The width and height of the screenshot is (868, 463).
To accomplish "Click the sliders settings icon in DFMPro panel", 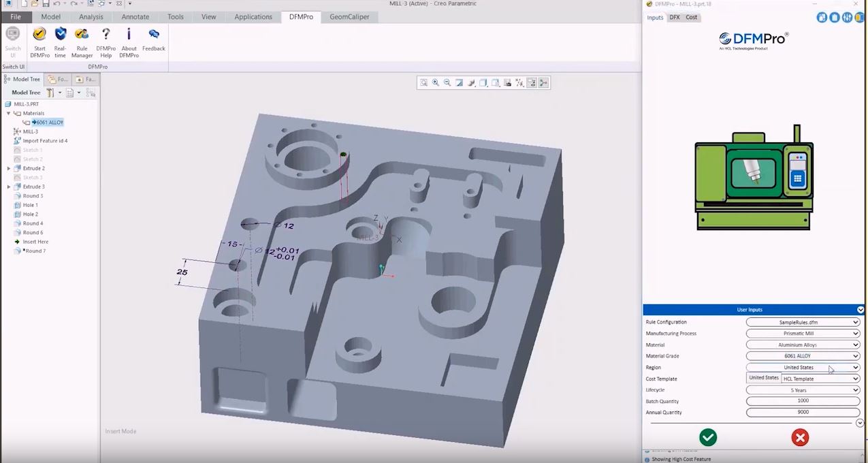I will coord(847,18).
